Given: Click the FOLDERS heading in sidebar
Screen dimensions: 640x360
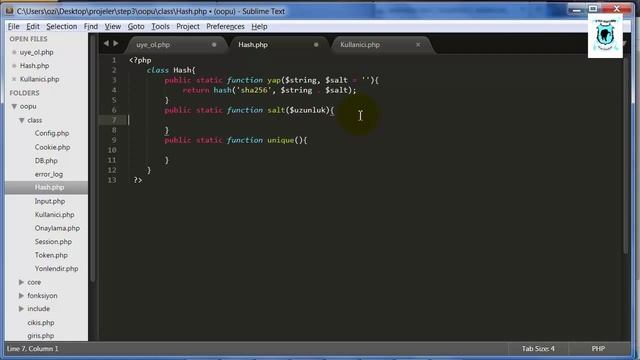Looking at the screenshot, I should point(24,93).
